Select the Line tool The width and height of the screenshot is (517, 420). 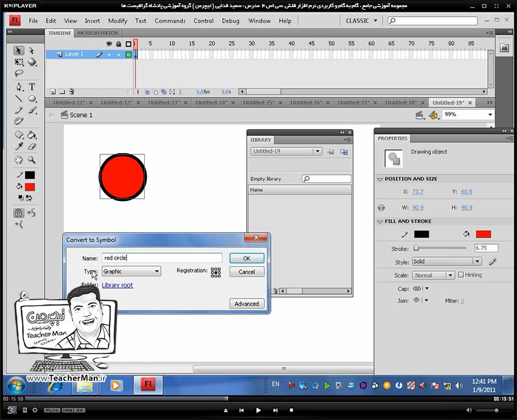(x=19, y=98)
